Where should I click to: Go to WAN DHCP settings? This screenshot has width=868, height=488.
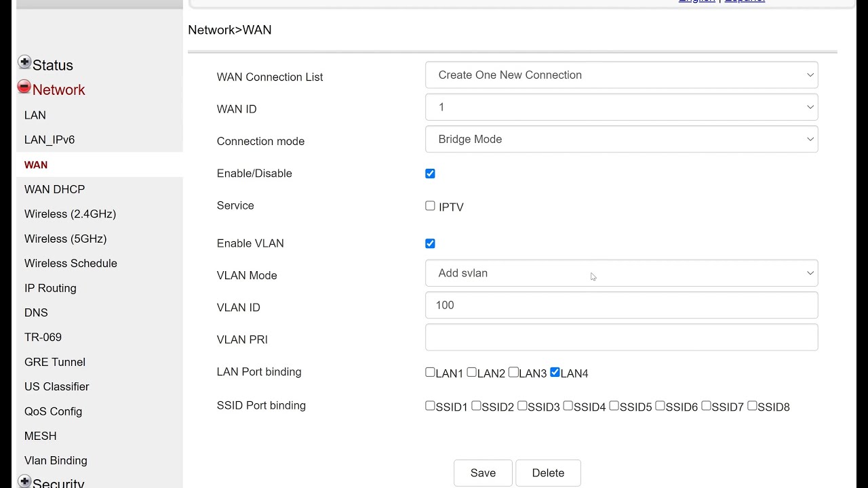coord(55,189)
